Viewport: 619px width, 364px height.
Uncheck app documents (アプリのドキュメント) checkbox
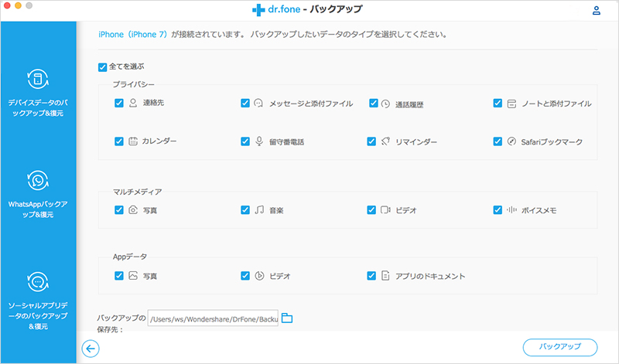(x=371, y=276)
